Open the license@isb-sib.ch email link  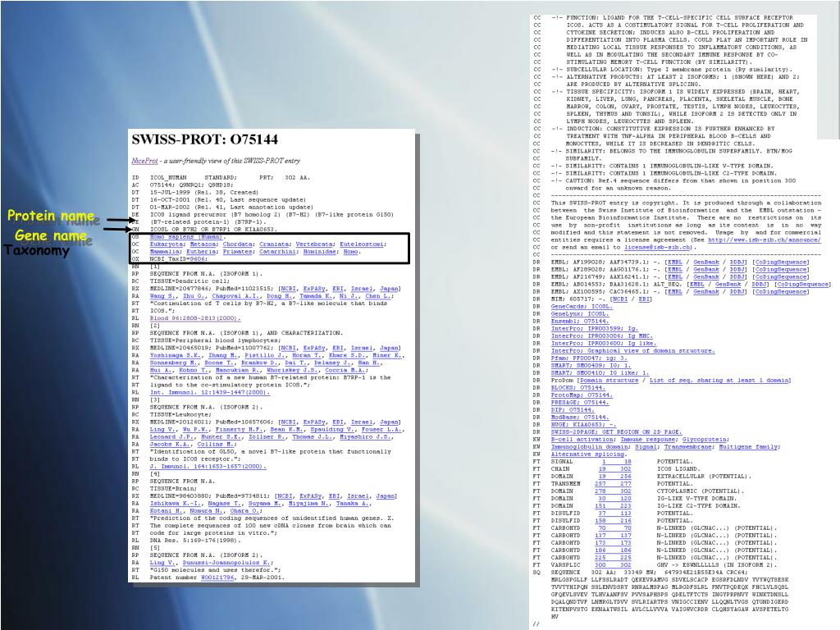[658, 248]
